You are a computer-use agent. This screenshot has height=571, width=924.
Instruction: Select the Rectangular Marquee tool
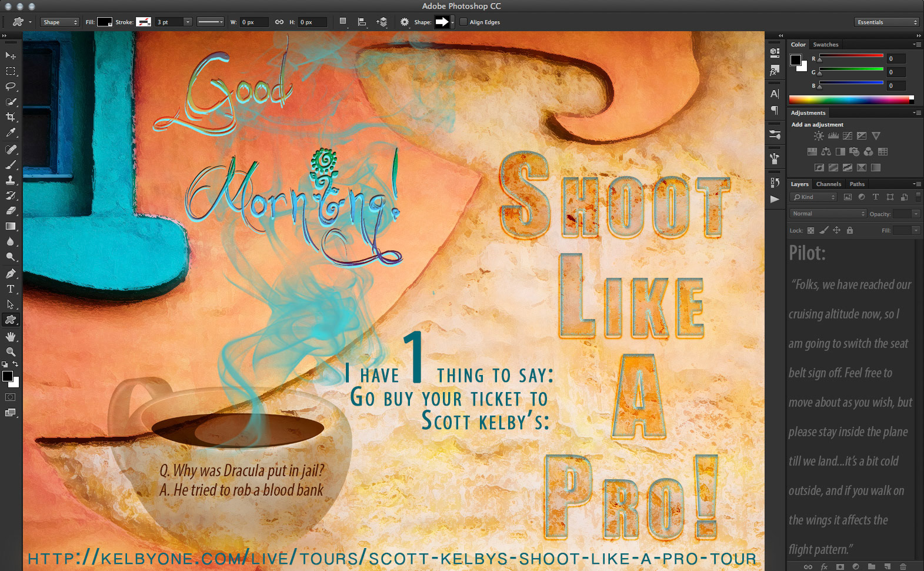click(x=11, y=71)
